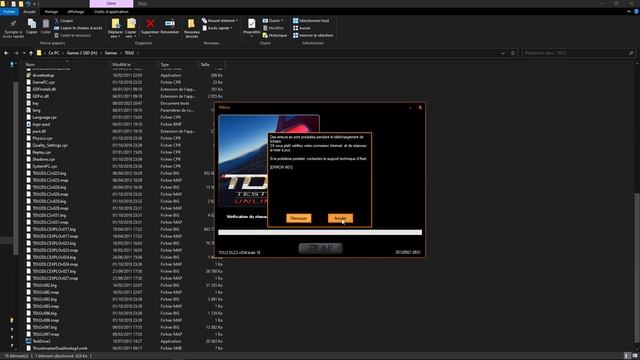
Task: Click the large icons view button in status bar
Action: (635, 356)
